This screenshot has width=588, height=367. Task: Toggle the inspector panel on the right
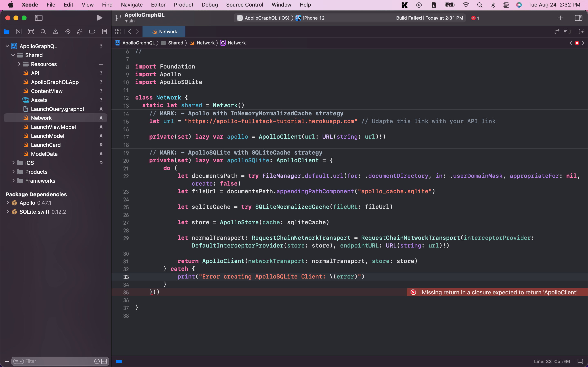tap(578, 18)
